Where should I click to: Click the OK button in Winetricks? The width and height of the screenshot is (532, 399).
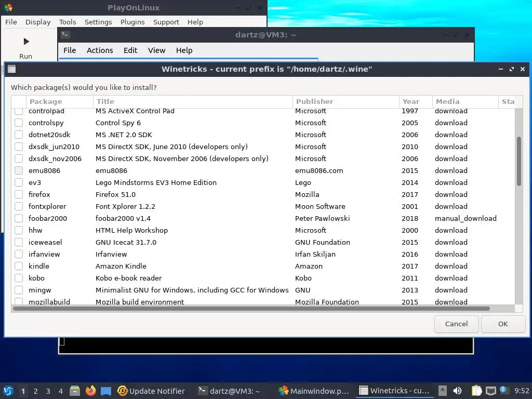[x=503, y=324]
